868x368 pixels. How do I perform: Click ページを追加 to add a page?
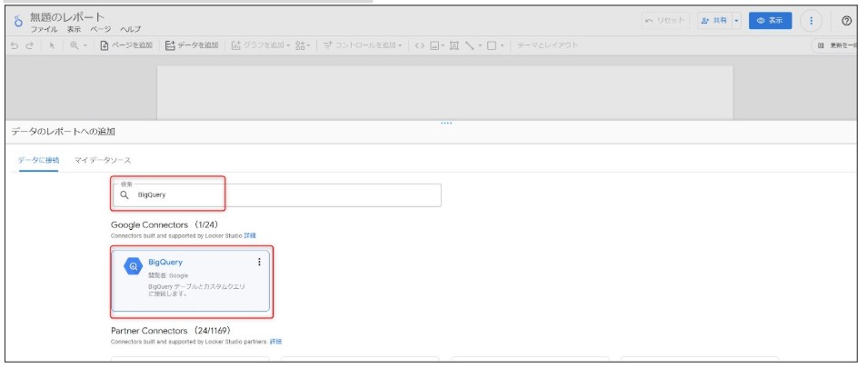[x=126, y=45]
